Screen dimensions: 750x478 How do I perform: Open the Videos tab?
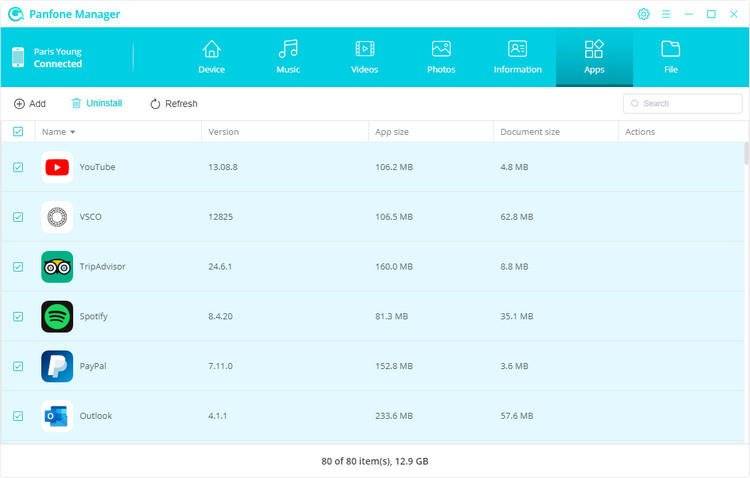point(364,57)
